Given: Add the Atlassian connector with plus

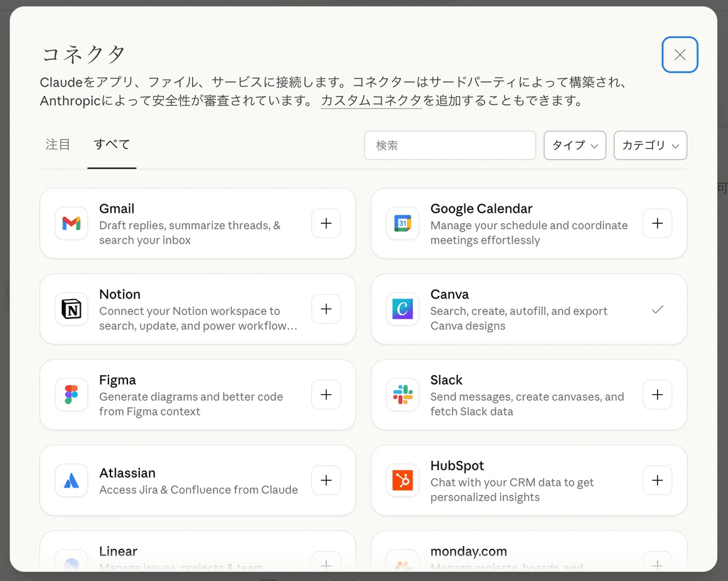Looking at the screenshot, I should tap(326, 480).
